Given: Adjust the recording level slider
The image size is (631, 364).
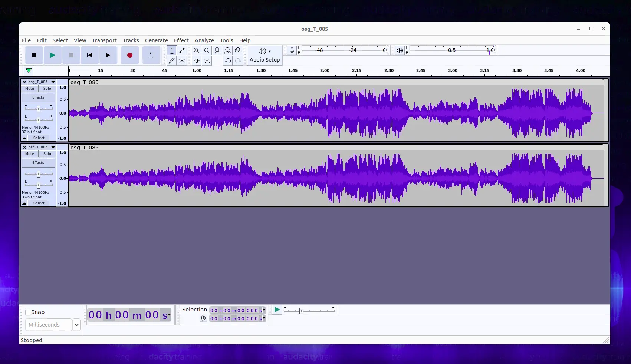Looking at the screenshot, I should pos(386,50).
